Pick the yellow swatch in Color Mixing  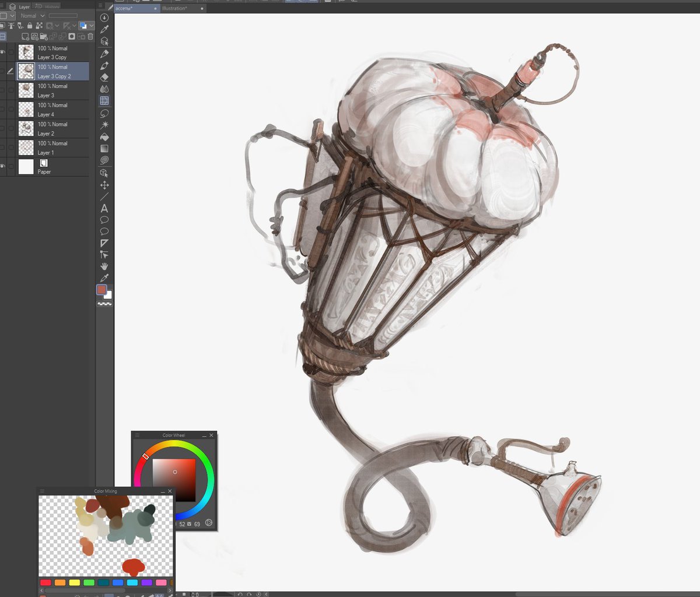coord(74,582)
